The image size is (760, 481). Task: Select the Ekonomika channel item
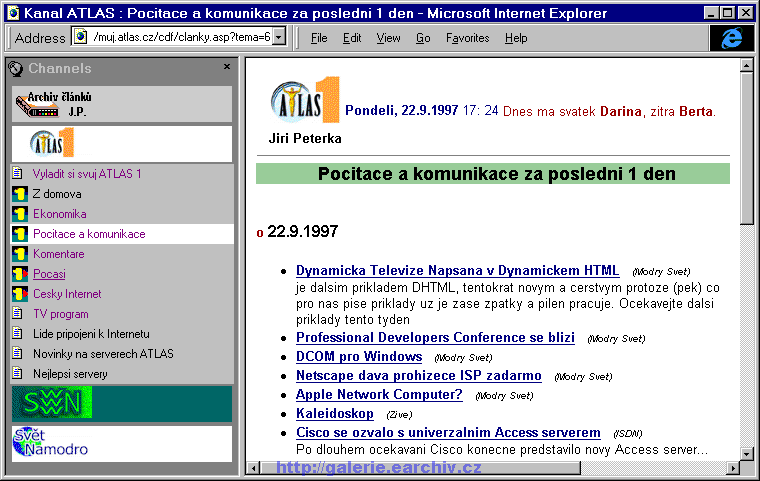(x=60, y=214)
